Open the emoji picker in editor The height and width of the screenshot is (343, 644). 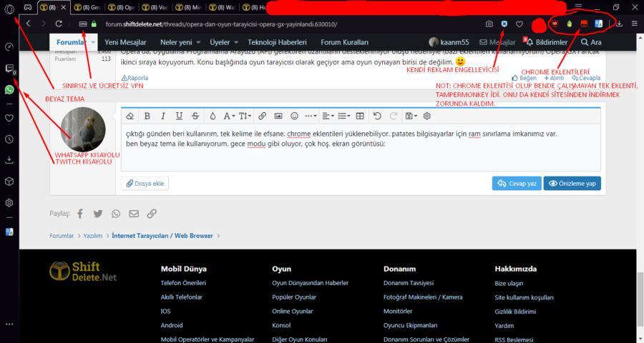[x=294, y=116]
